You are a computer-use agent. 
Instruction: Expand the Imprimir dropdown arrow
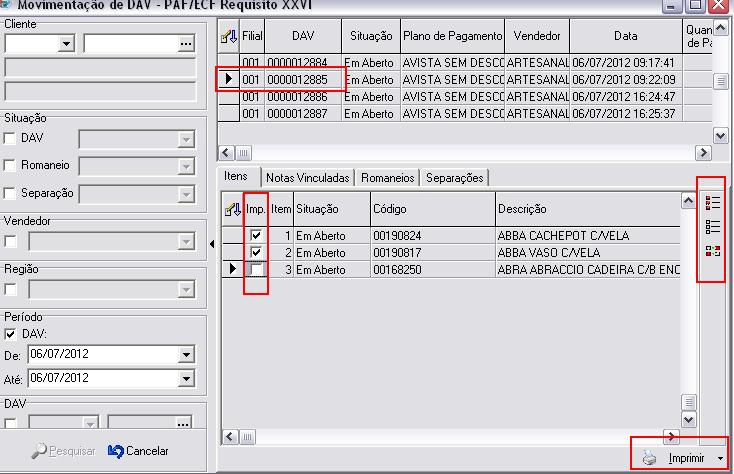pyautogui.click(x=720, y=459)
